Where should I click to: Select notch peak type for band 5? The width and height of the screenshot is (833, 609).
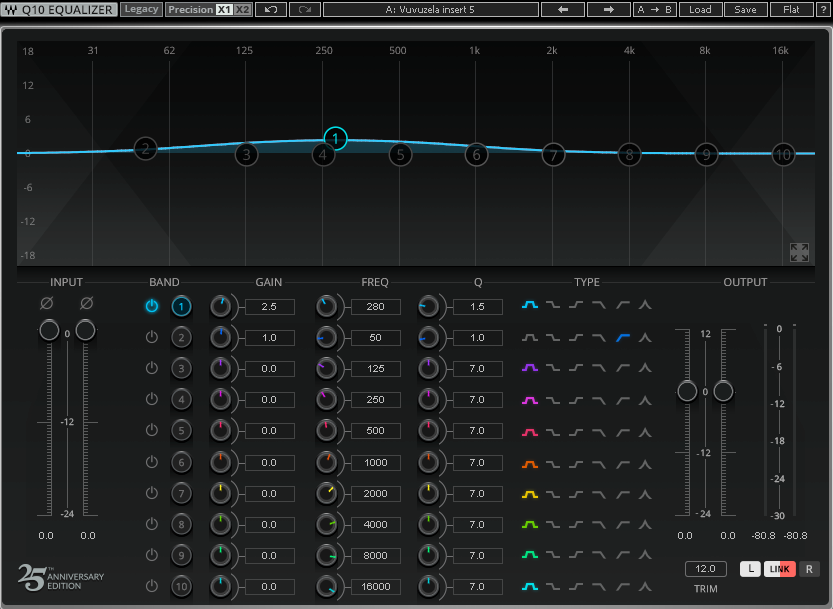pyautogui.click(x=645, y=433)
